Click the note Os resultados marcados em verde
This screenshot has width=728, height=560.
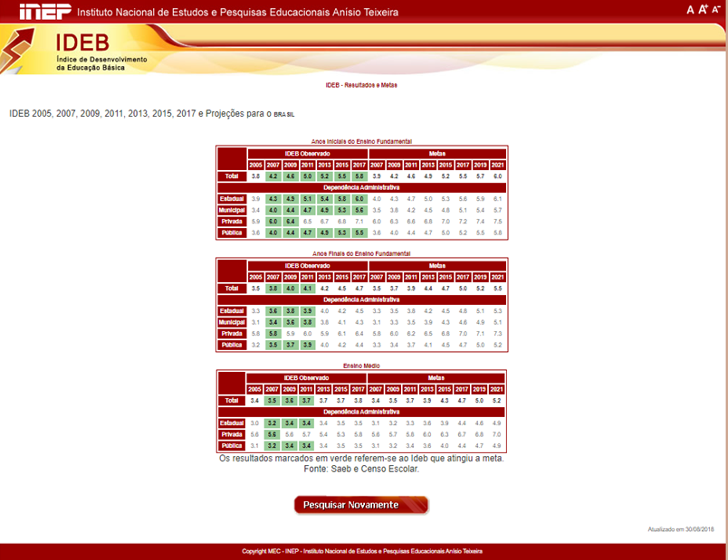coord(361,459)
